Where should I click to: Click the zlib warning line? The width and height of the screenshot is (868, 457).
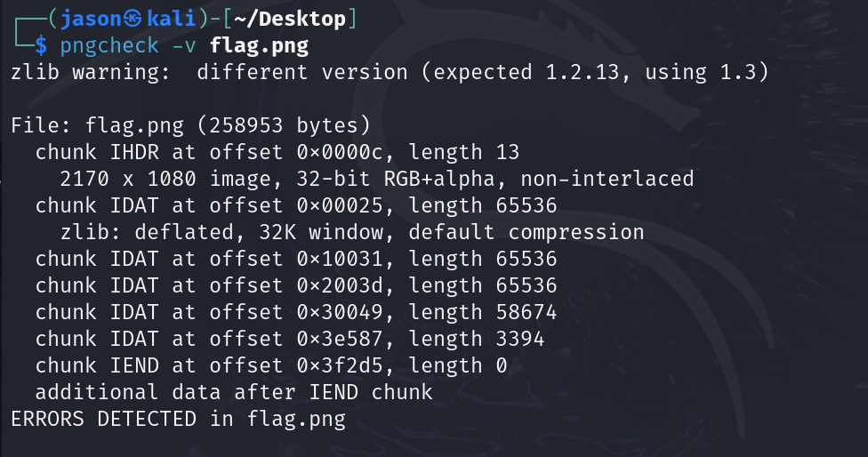pos(389,72)
